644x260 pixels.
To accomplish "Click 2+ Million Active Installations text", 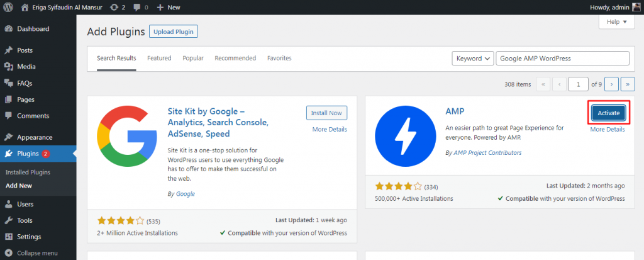I will click(x=137, y=233).
